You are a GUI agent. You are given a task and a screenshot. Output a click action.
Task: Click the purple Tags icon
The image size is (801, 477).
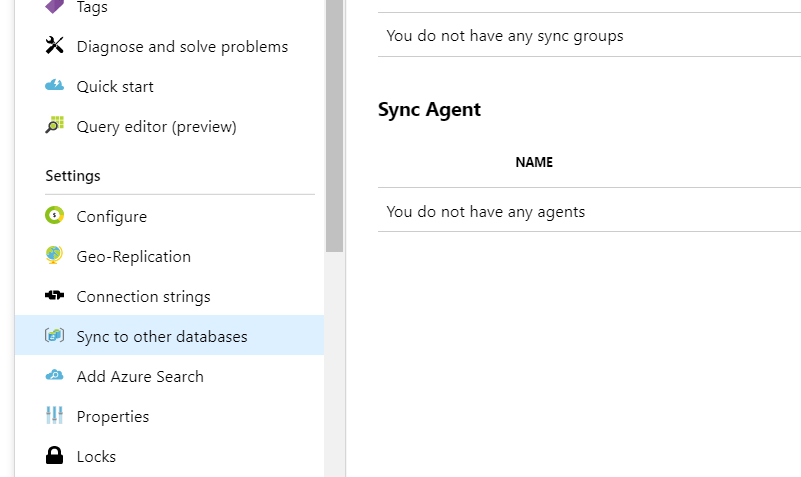[x=54, y=6]
